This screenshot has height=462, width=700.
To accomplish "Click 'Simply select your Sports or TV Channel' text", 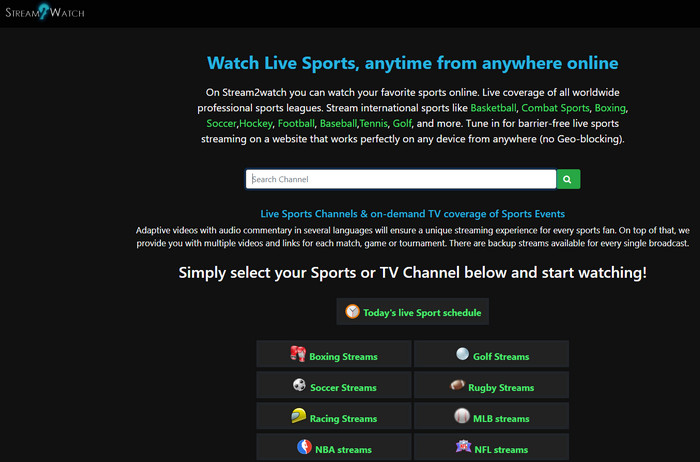I will tap(412, 273).
